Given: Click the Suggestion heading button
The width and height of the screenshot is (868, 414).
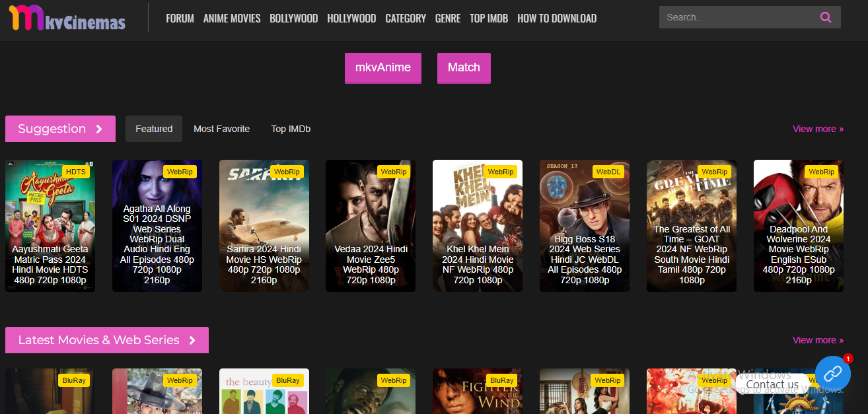Looking at the screenshot, I should (60, 129).
